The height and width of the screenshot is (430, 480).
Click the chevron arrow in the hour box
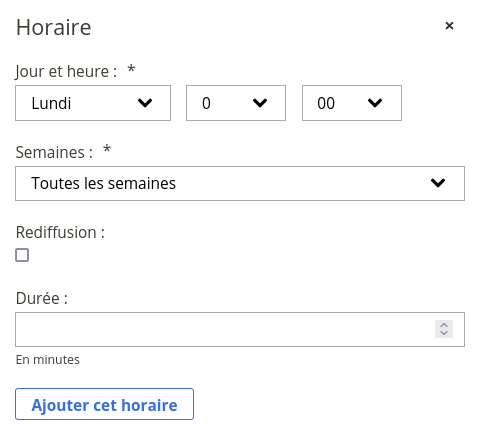(260, 103)
